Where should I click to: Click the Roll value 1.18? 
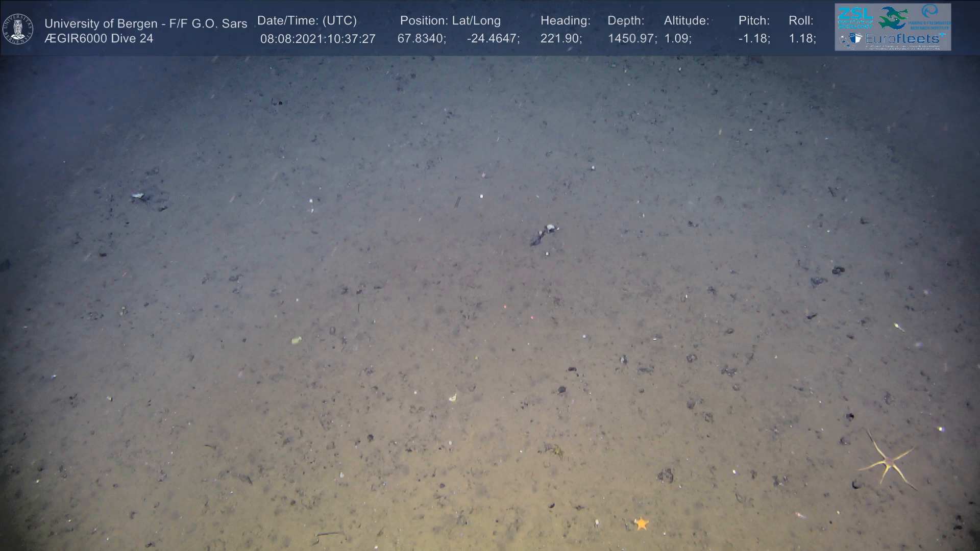[x=802, y=39]
